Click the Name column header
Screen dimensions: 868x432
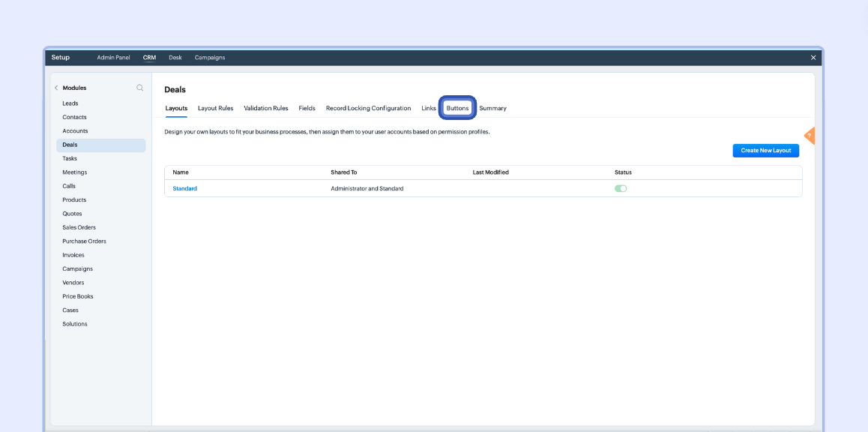[181, 172]
